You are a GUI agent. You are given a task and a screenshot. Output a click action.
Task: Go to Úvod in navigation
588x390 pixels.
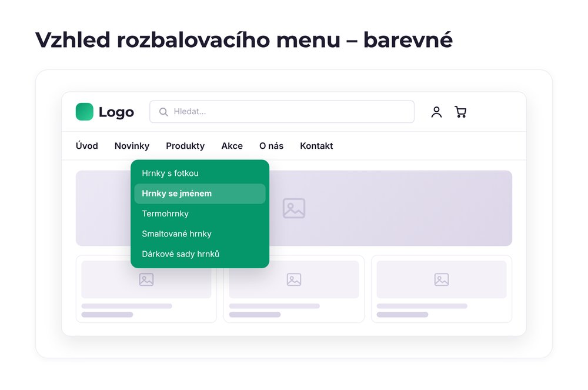tap(86, 146)
